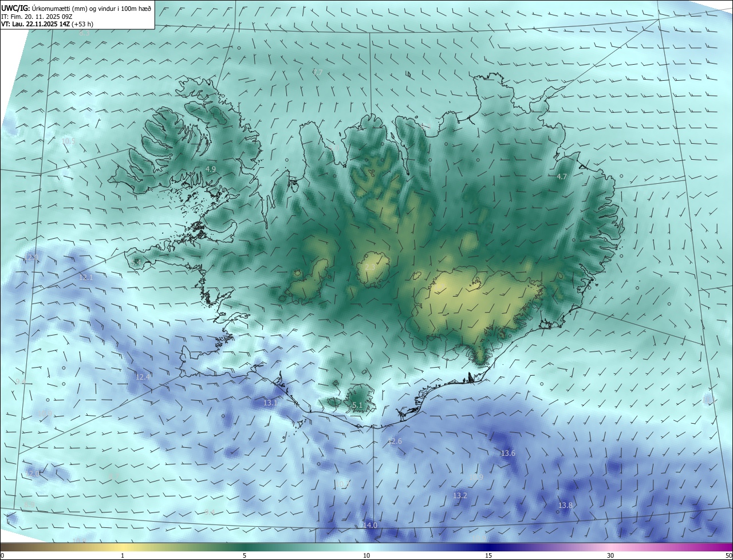Click the 2.3 value on the central glacier
733x560 pixels.
(370, 267)
